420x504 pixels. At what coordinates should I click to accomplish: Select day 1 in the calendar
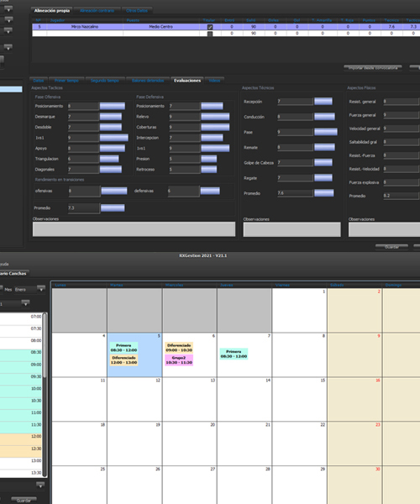300,311
